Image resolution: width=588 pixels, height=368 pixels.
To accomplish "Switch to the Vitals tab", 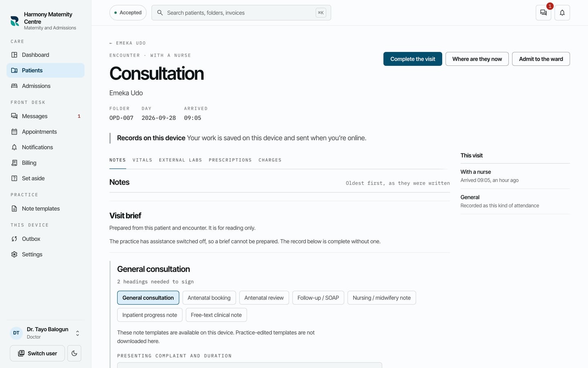I will [x=142, y=160].
